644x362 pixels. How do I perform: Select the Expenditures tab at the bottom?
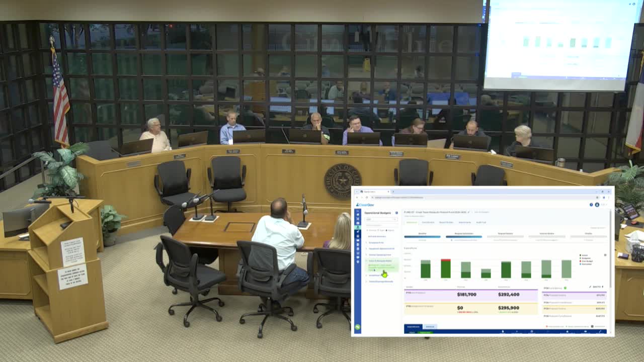click(x=413, y=327)
